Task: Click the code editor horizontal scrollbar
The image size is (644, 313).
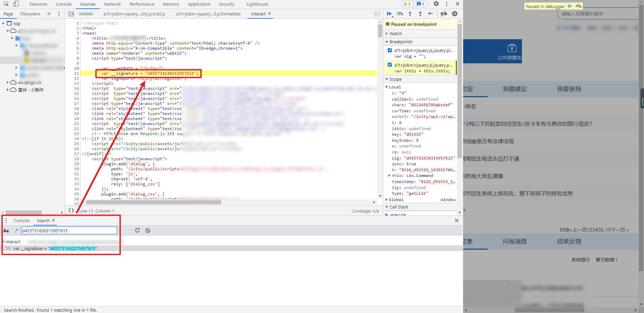Action: tap(154, 202)
